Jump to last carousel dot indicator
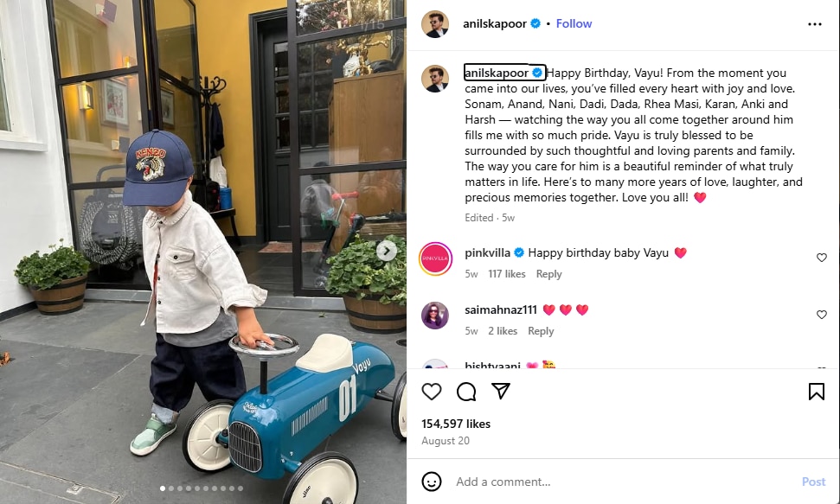840x504 pixels. 240,488
